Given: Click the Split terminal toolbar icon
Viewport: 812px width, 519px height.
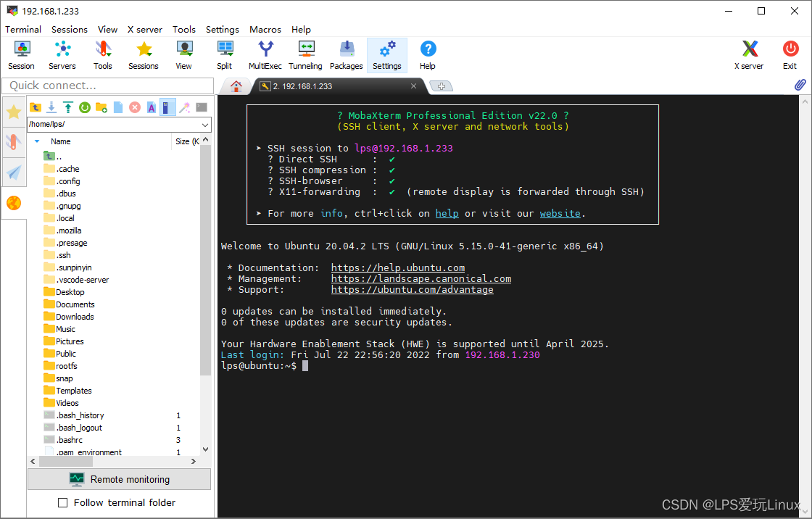Looking at the screenshot, I should click(224, 55).
